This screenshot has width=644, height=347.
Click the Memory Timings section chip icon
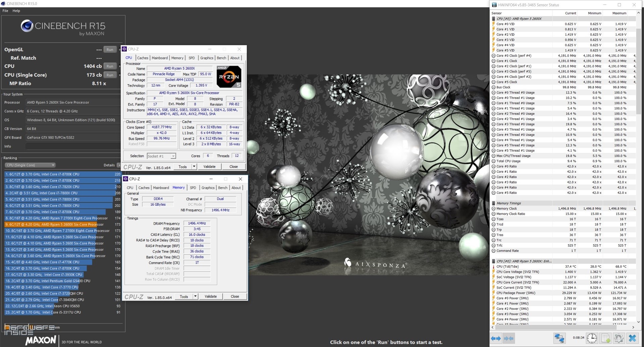[x=493, y=203]
